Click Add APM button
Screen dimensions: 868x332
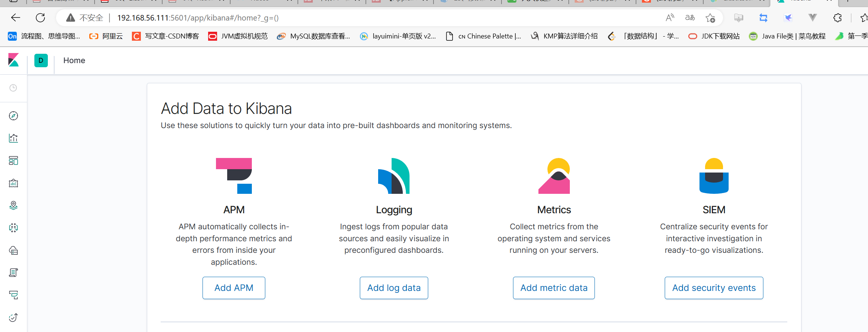pyautogui.click(x=234, y=288)
